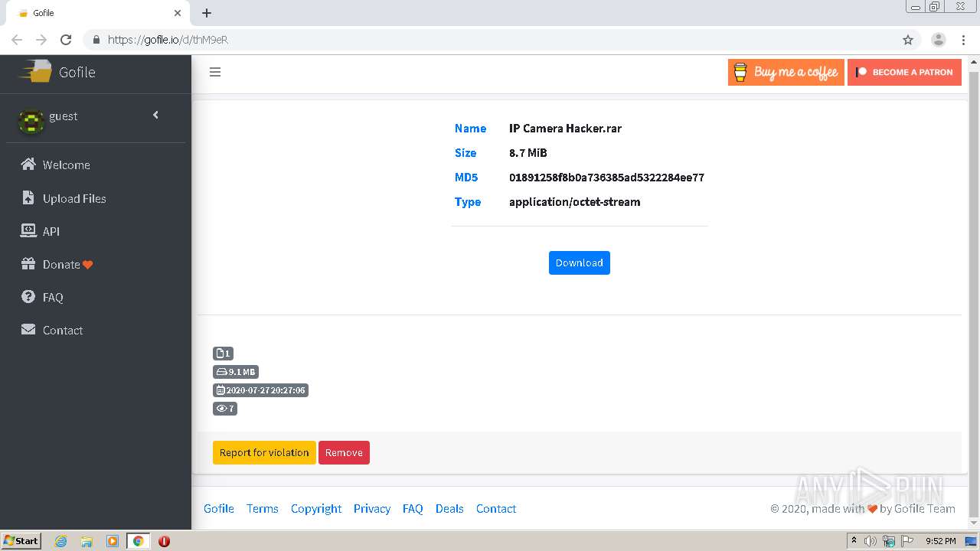
Task: Click the Become a Patron button
Action: (x=904, y=72)
